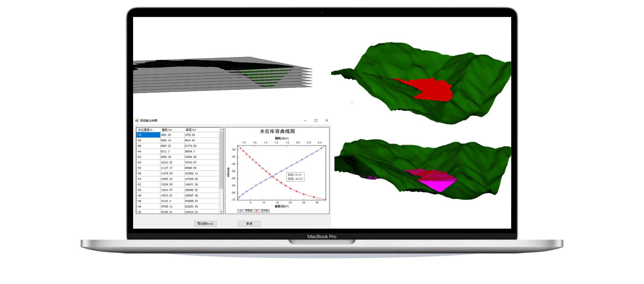Click the 取消 button

click(249, 224)
